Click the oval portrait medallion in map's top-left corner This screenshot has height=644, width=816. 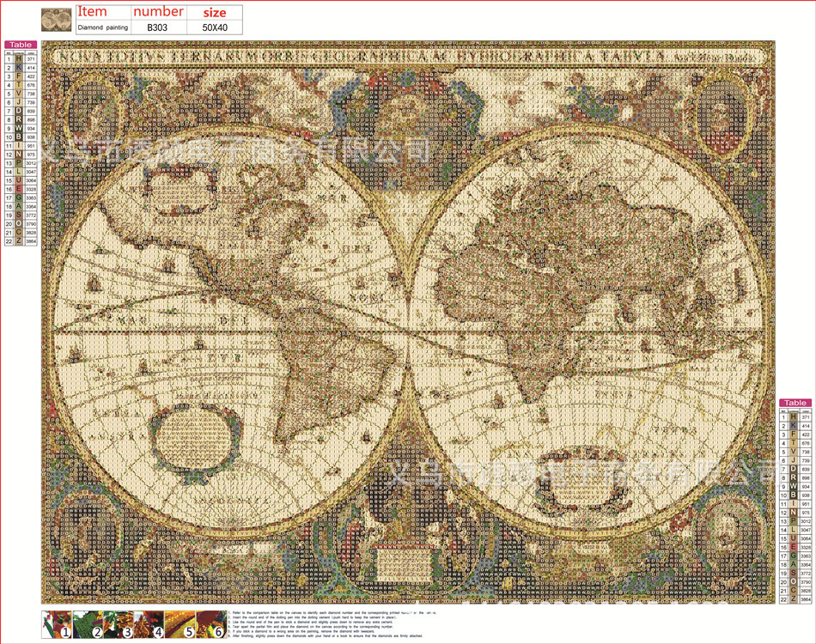coord(94,115)
